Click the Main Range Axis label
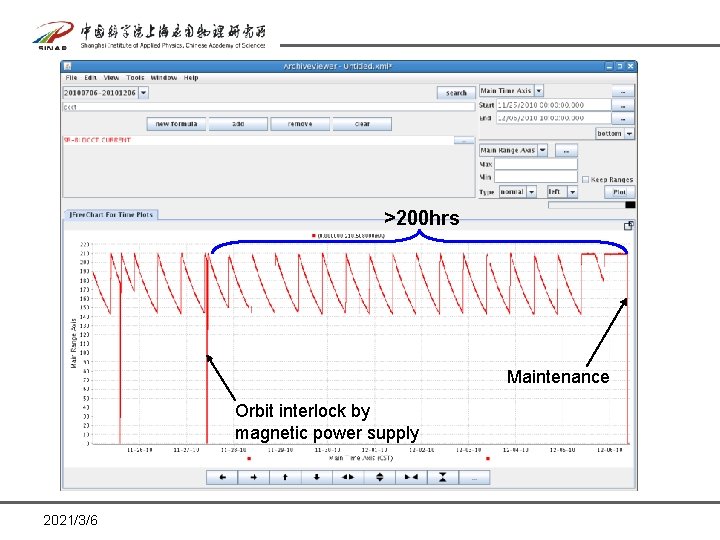 click(73, 343)
